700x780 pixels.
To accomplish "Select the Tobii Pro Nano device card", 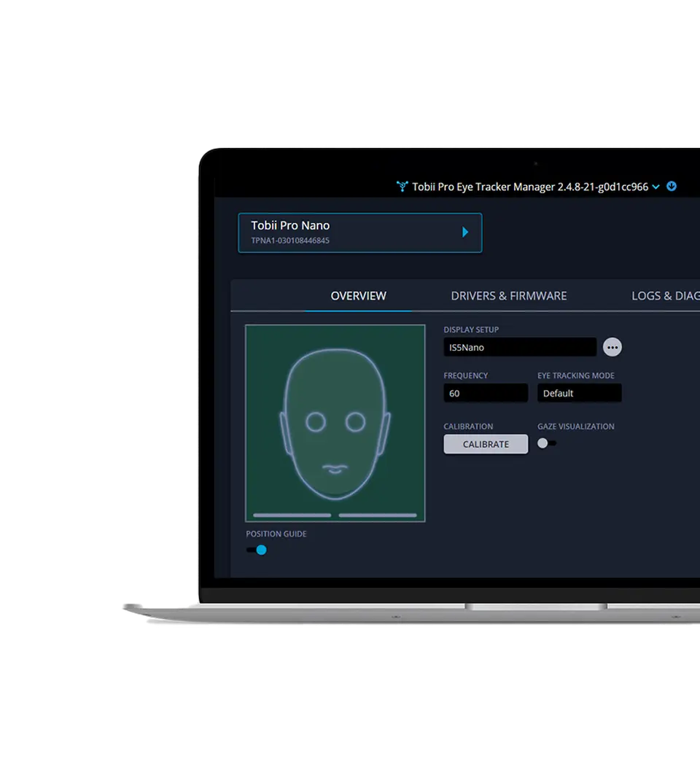I will (x=359, y=233).
